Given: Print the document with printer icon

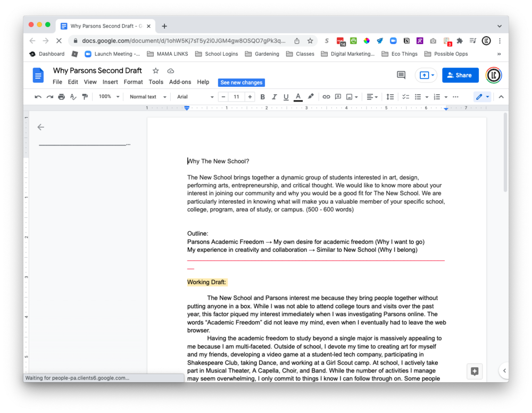Looking at the screenshot, I should [61, 97].
